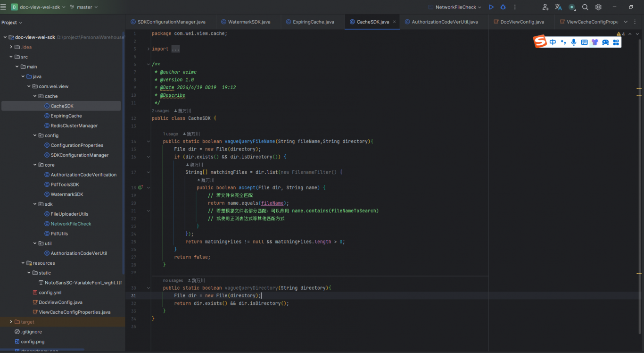Screen dimensions: 644x353
Task: Open NetworkFileCheck run configuration dropdown
Action: pos(455,7)
